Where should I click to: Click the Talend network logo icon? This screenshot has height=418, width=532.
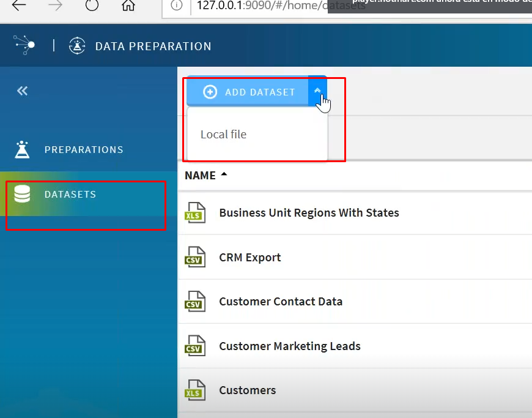(x=24, y=45)
